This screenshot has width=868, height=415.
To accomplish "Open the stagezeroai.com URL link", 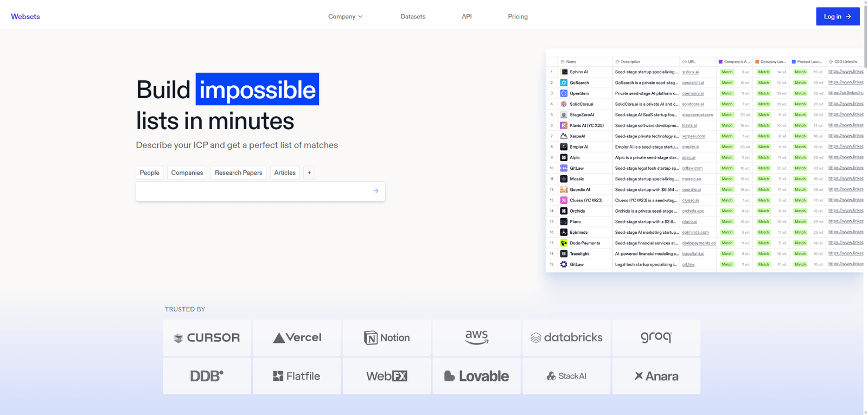I will click(697, 115).
